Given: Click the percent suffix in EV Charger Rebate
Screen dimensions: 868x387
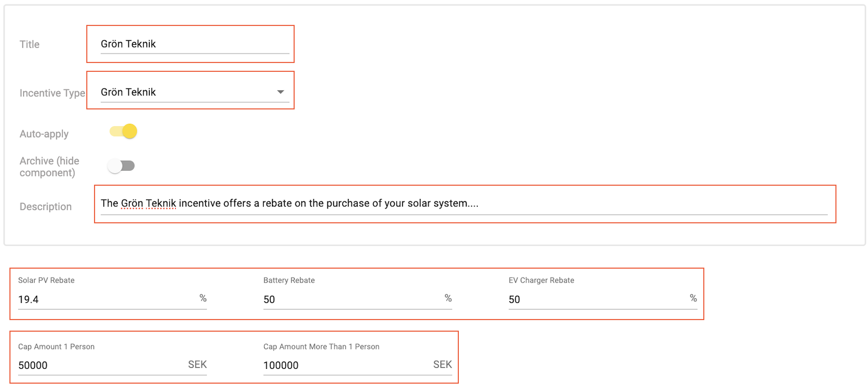Looking at the screenshot, I should [693, 298].
